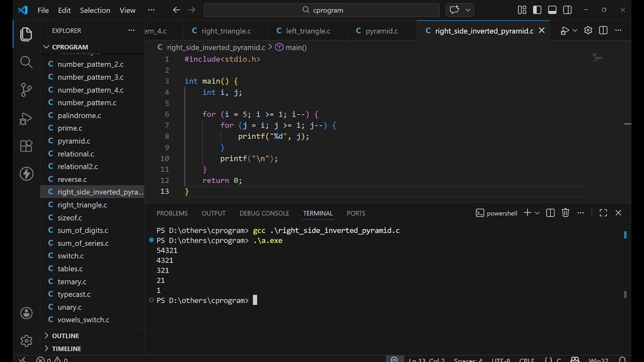This screenshot has height=362, width=644.
Task: Open the Search view in activity bar
Action: pos(26,62)
